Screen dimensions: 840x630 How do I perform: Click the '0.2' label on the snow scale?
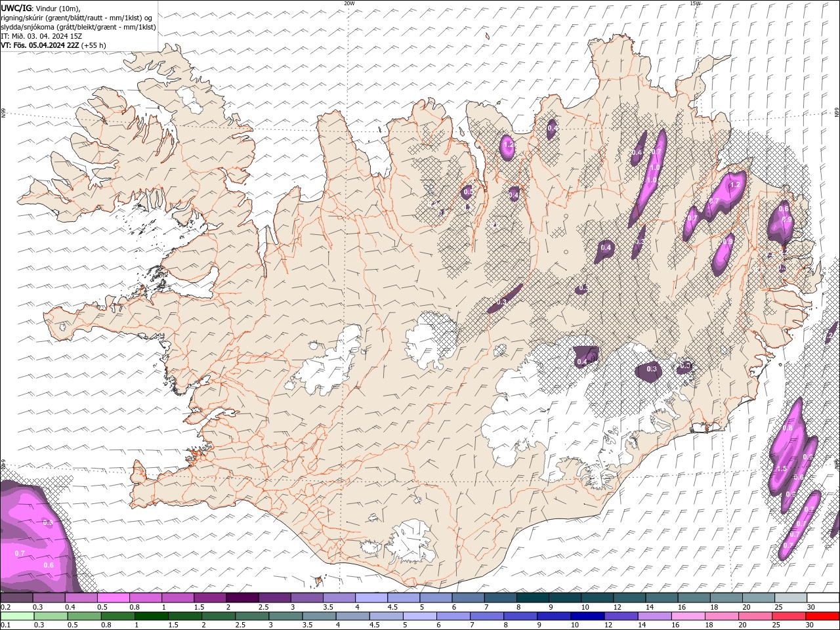(x=5, y=607)
